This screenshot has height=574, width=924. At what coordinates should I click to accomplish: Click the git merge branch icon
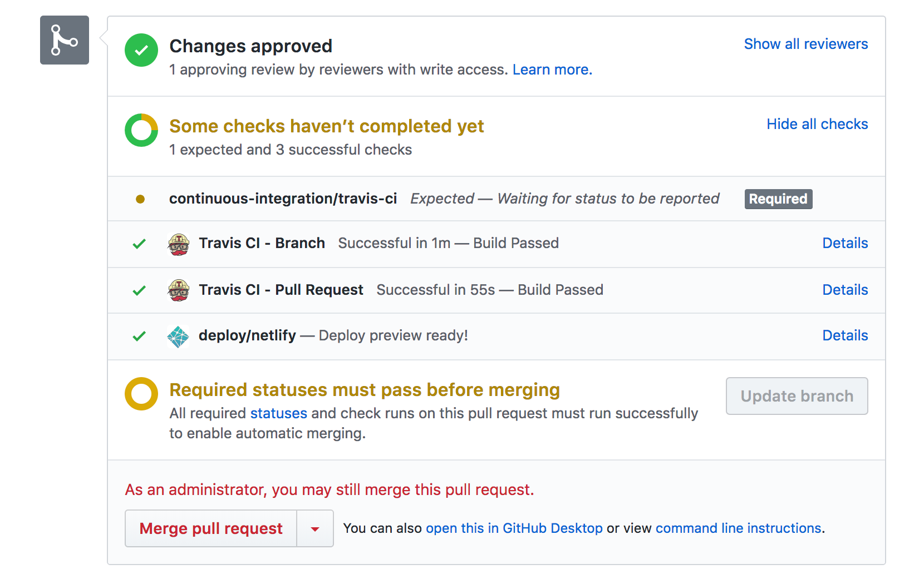coord(65,40)
